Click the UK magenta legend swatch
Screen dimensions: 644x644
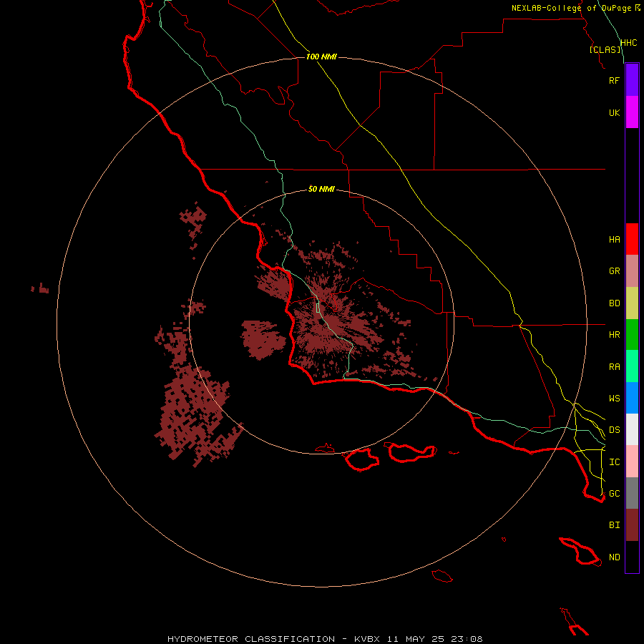tap(632, 112)
